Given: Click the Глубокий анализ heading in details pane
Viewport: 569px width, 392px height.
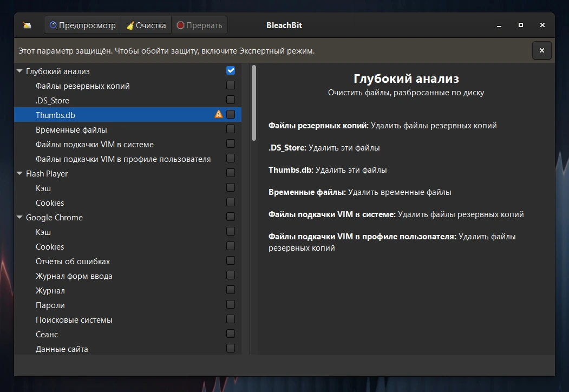Looking at the screenshot, I should coord(406,79).
